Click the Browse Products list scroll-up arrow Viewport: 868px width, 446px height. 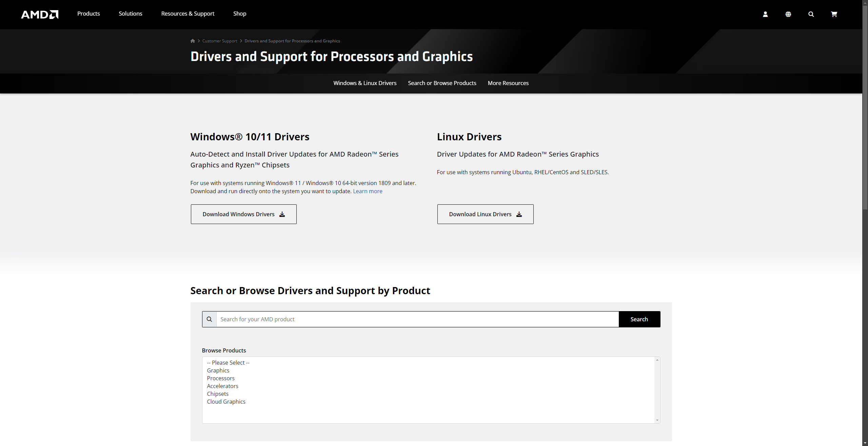[x=657, y=360]
